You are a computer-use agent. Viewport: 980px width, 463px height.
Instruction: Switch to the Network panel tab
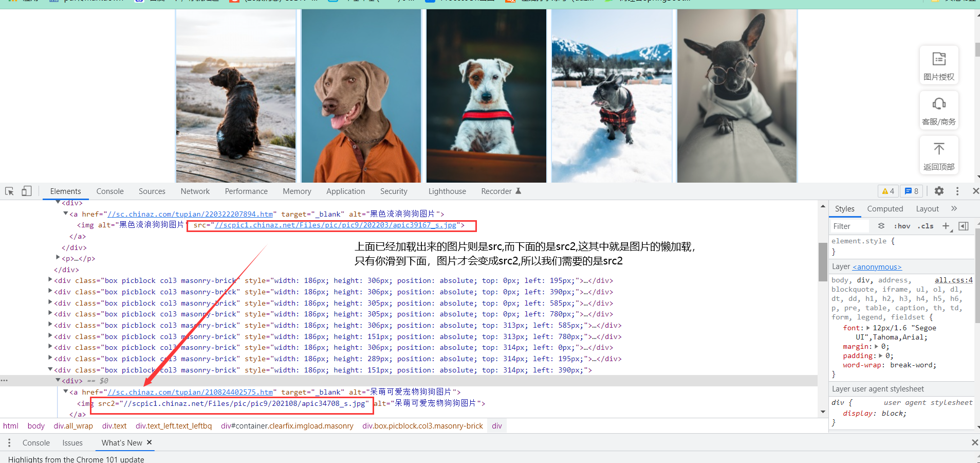pyautogui.click(x=195, y=191)
